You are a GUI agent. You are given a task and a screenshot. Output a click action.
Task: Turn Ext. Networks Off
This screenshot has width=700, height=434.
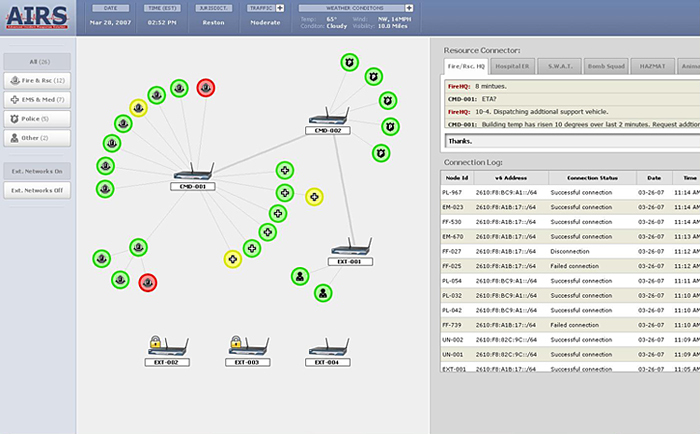tap(37, 190)
